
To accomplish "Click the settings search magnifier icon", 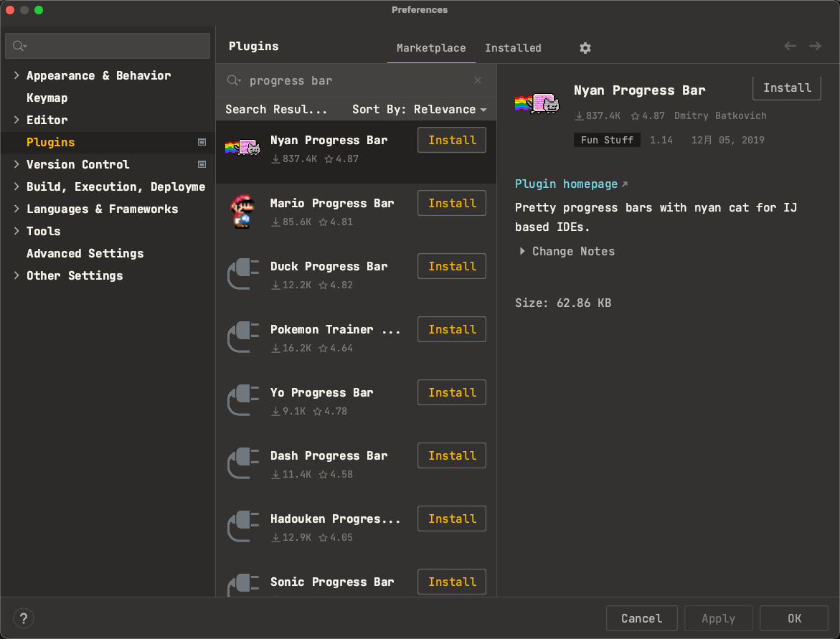I will pyautogui.click(x=19, y=46).
